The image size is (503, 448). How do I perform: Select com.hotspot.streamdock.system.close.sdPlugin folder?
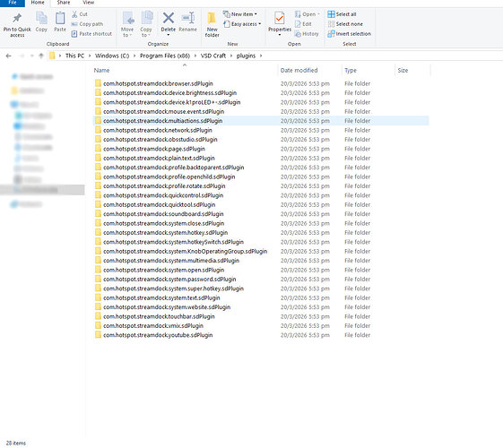[163, 223]
